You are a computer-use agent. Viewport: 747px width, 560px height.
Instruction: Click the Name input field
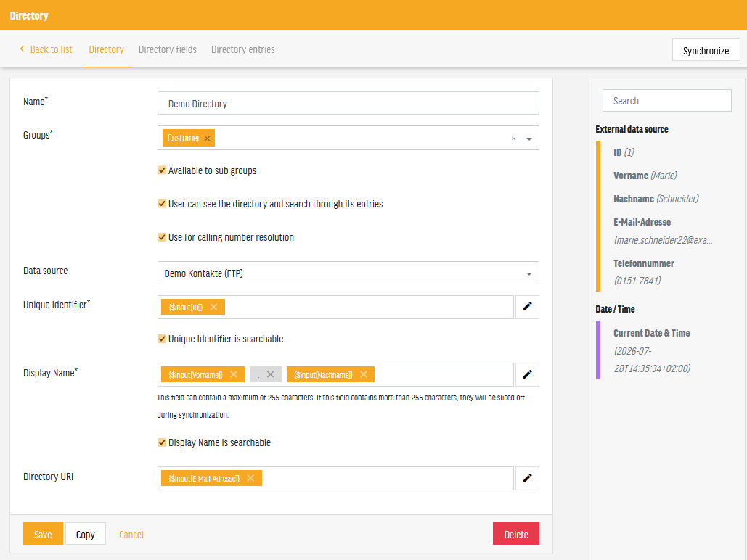coord(348,103)
